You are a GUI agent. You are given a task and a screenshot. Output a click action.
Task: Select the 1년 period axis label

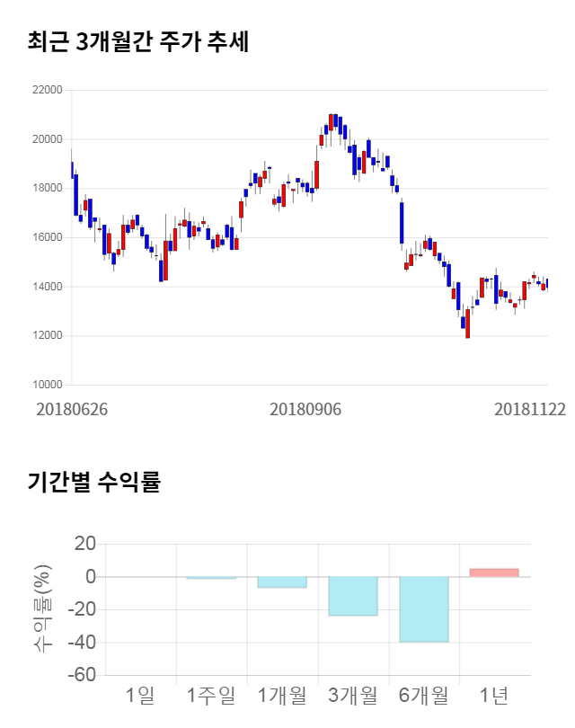coord(494,695)
